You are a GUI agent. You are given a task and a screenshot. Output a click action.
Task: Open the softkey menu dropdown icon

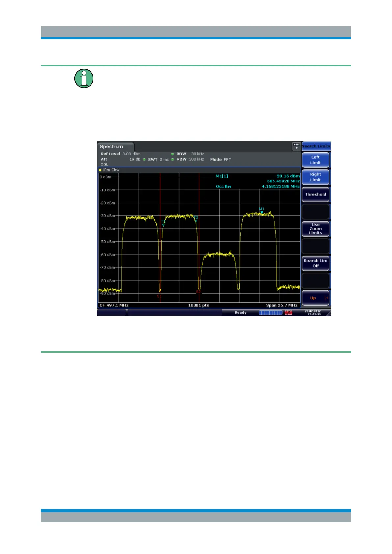pos(296,146)
